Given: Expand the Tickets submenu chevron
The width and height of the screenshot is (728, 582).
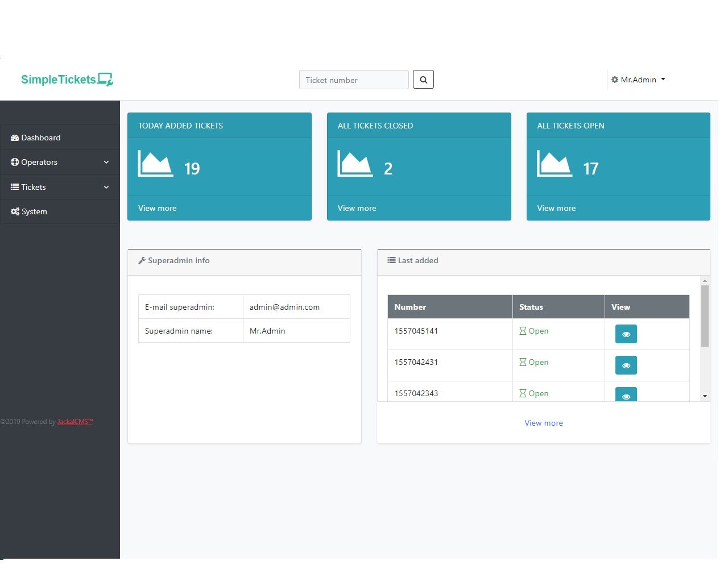Looking at the screenshot, I should pyautogui.click(x=106, y=187).
